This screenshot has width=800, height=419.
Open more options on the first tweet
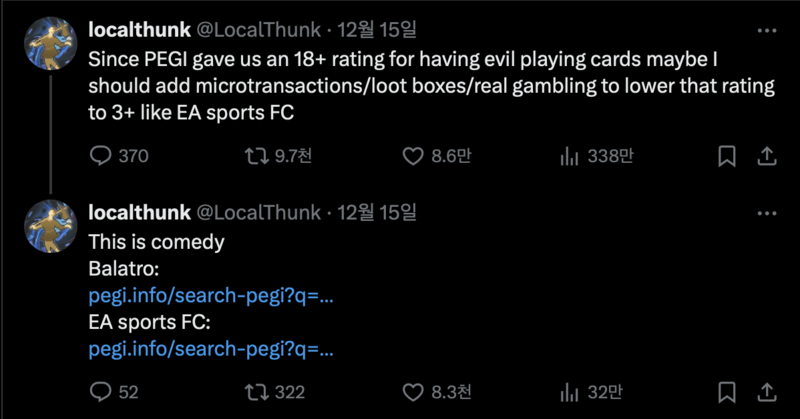pyautogui.click(x=766, y=29)
